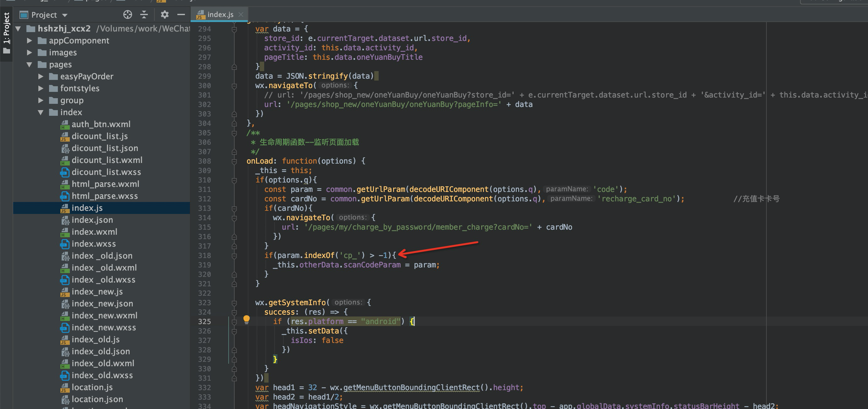Expand the appComponent folder
Image resolution: width=868 pixels, height=409 pixels.
pos(29,41)
